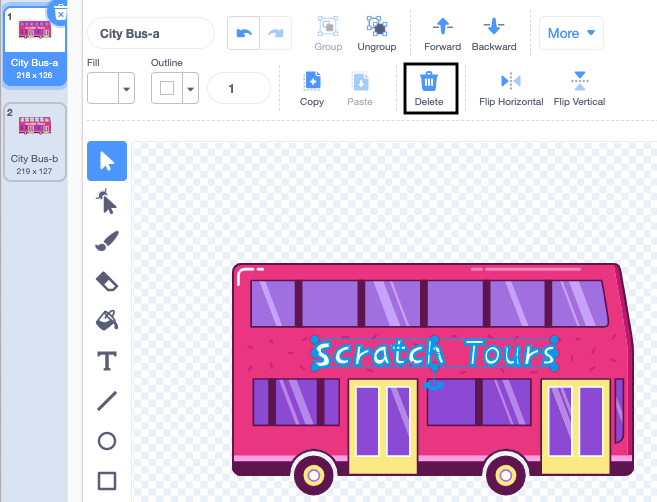Select the City Bus-b costume thumbnail
Screen dimensions: 657x502
34,142
